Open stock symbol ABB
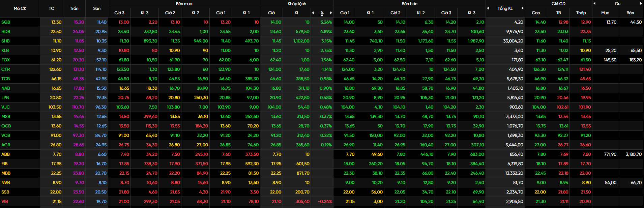 [5, 154]
